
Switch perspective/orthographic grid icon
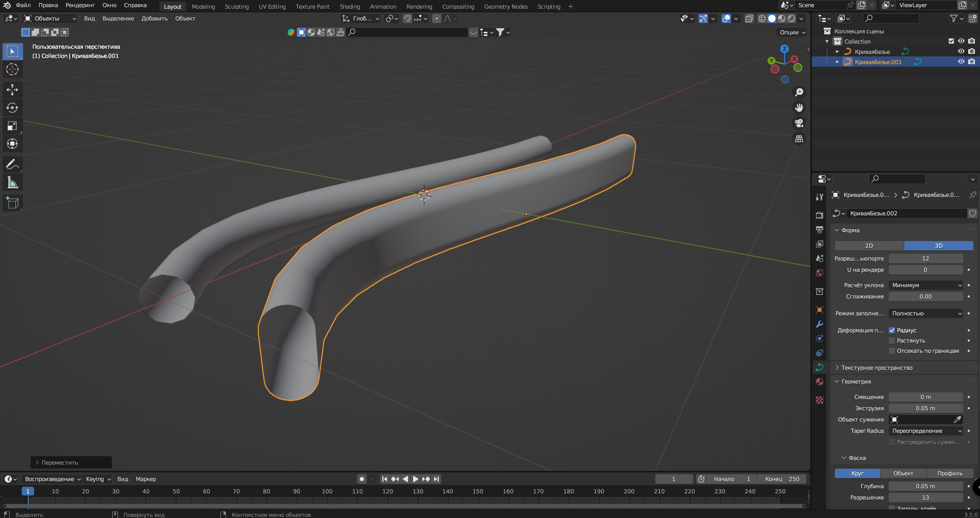coord(799,139)
